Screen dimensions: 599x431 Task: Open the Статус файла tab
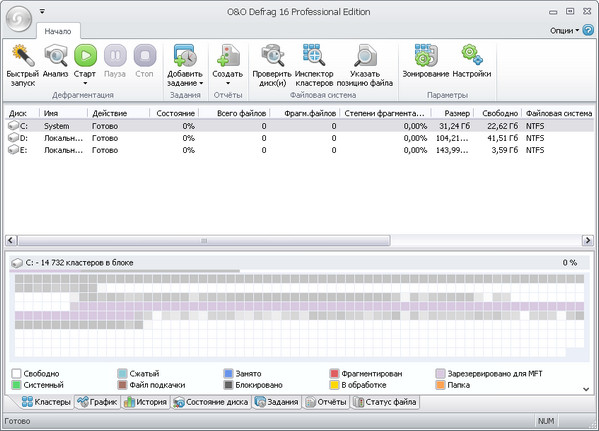point(385,402)
